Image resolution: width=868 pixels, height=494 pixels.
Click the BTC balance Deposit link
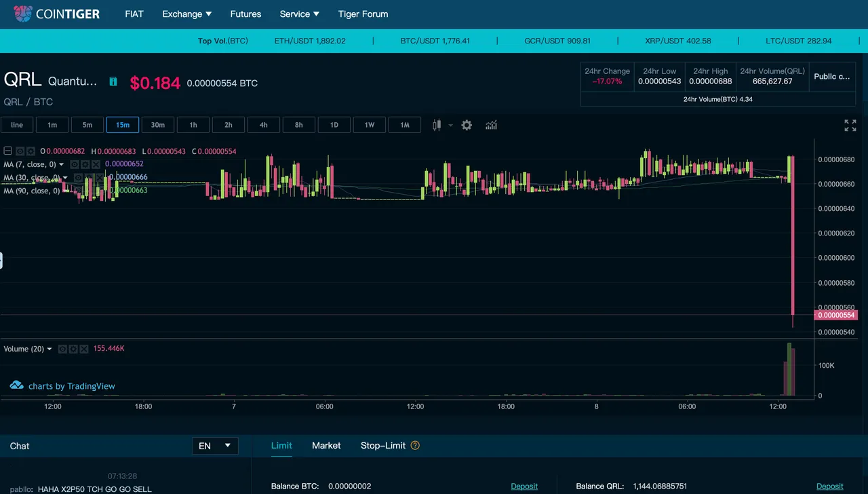point(524,486)
